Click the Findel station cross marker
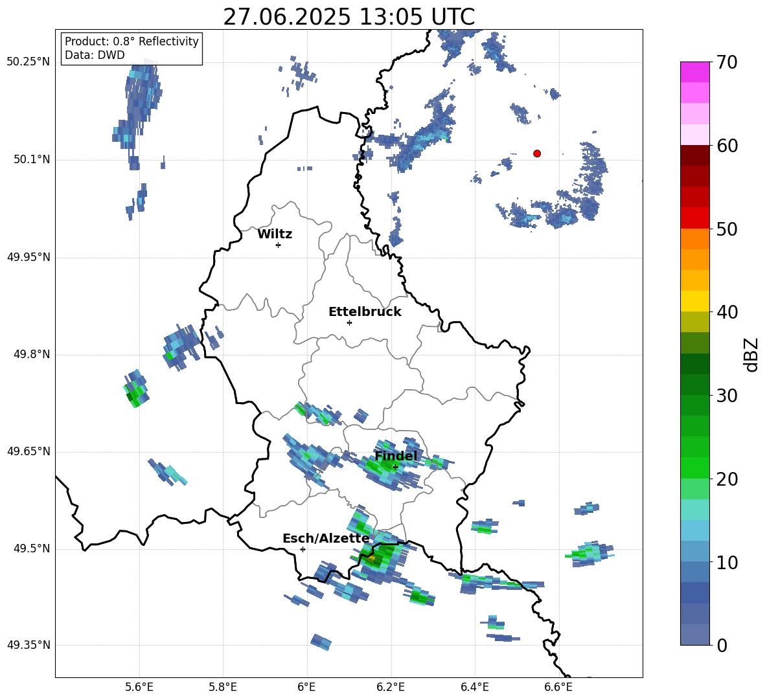The height and width of the screenshot is (700, 767). (x=395, y=467)
